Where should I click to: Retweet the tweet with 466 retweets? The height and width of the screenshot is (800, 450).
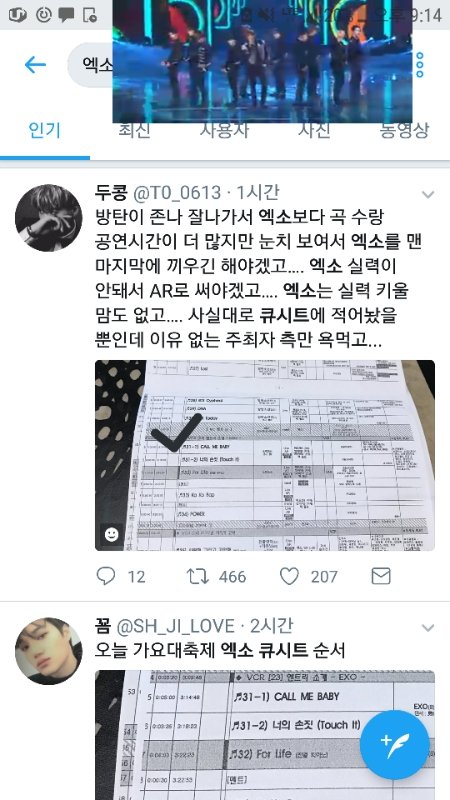point(197,577)
